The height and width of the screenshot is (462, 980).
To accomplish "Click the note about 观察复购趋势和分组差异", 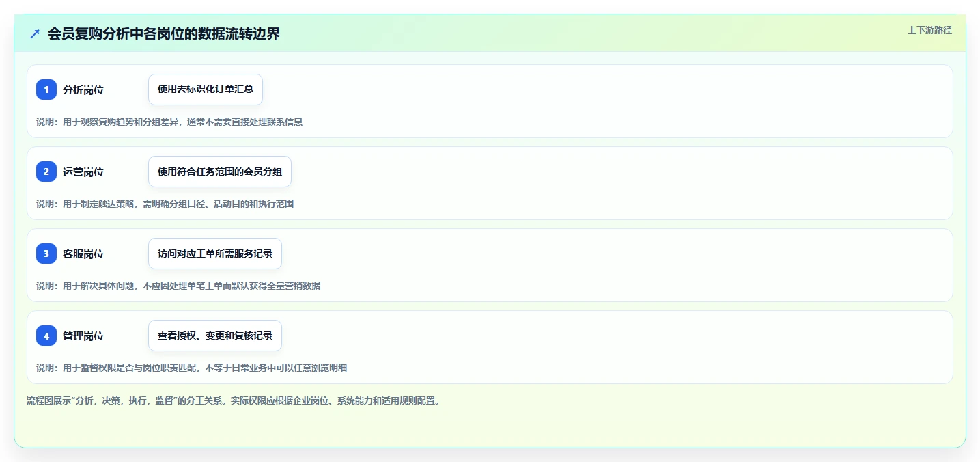I will pyautogui.click(x=169, y=122).
